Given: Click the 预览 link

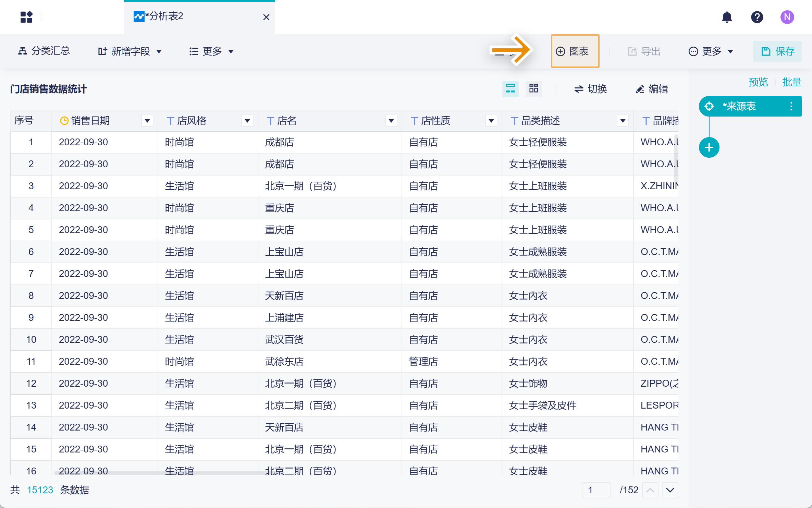Looking at the screenshot, I should [x=758, y=82].
